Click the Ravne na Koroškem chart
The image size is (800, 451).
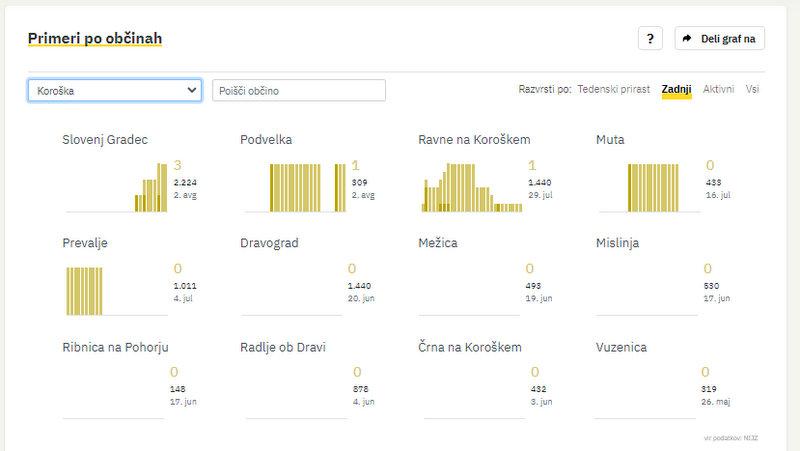pos(472,187)
